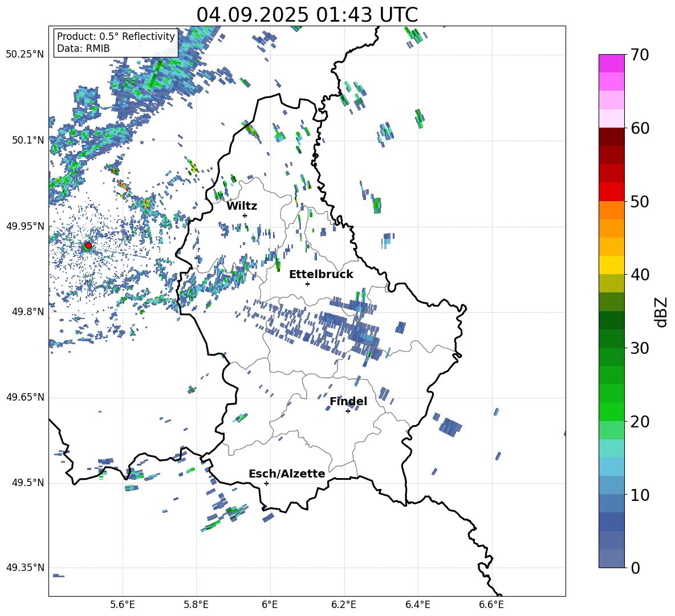675x616 pixels.
Task: Click the 6.4°E longitude label
Action: (x=417, y=605)
